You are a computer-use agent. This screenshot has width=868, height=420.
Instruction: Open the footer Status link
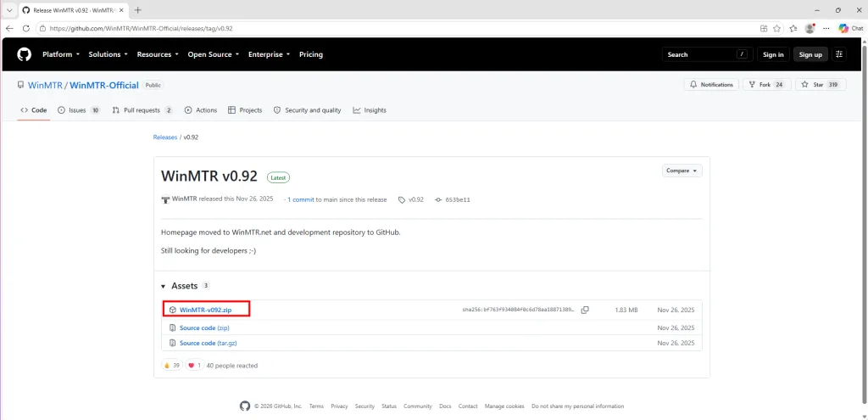pos(389,406)
